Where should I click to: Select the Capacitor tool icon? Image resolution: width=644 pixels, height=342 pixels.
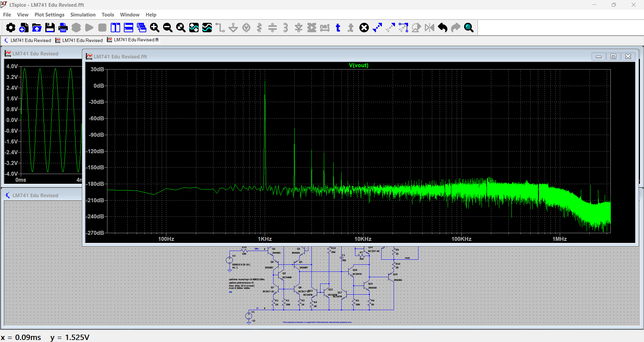[x=273, y=28]
